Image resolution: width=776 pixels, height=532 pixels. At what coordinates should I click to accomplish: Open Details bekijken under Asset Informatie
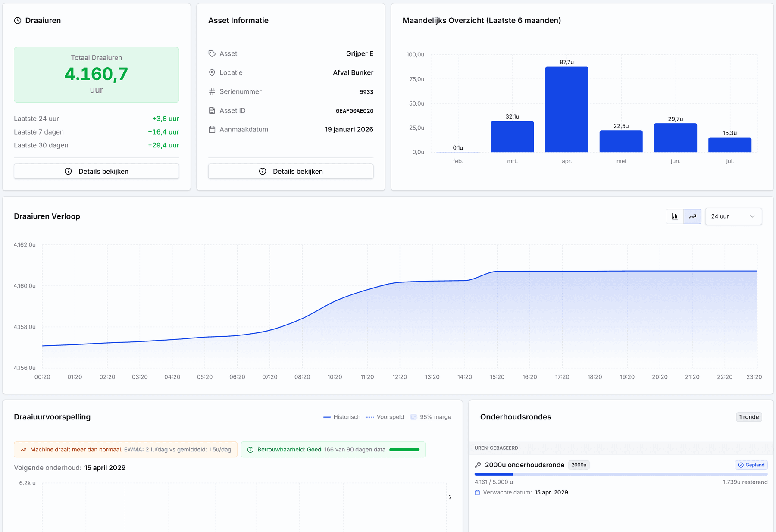tap(291, 171)
